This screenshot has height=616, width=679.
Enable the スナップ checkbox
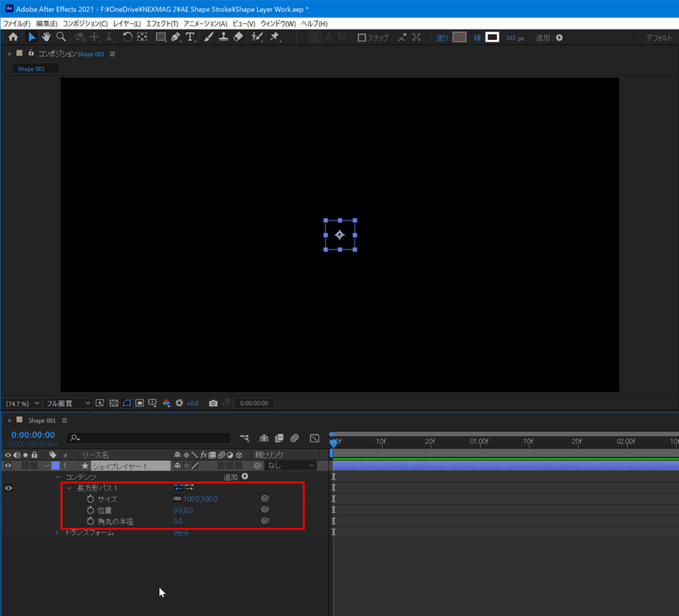pyautogui.click(x=362, y=38)
